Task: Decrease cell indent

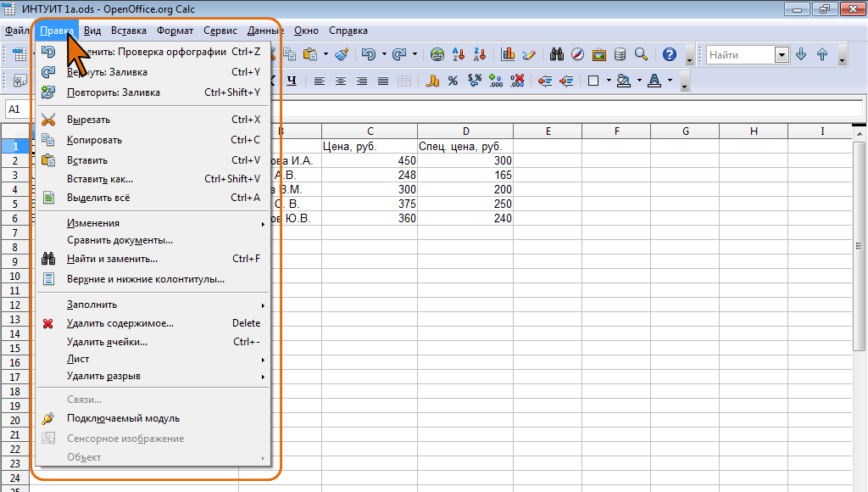Action: [545, 81]
